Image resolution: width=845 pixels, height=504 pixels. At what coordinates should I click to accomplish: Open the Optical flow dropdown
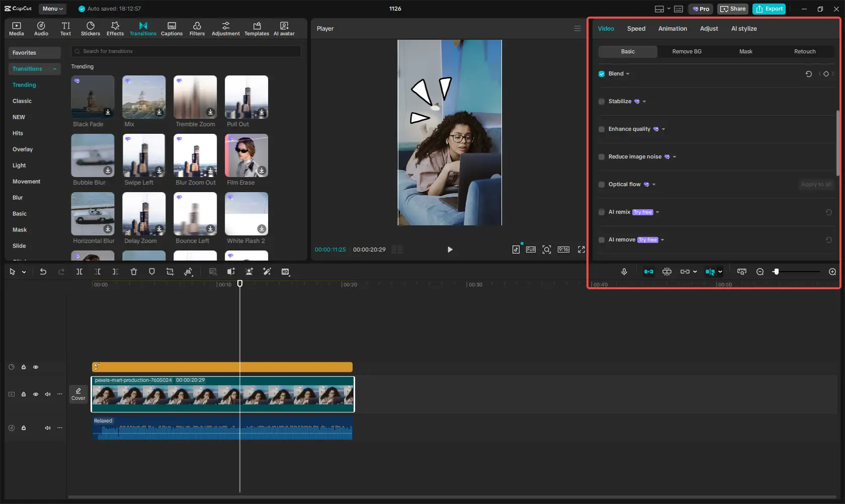tap(653, 184)
